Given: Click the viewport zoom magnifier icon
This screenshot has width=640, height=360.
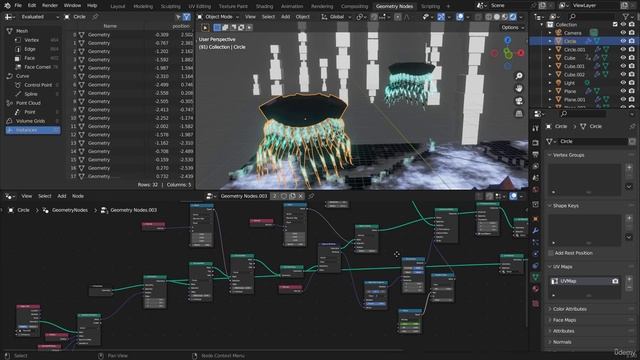Looking at the screenshot, I should coord(519,76).
